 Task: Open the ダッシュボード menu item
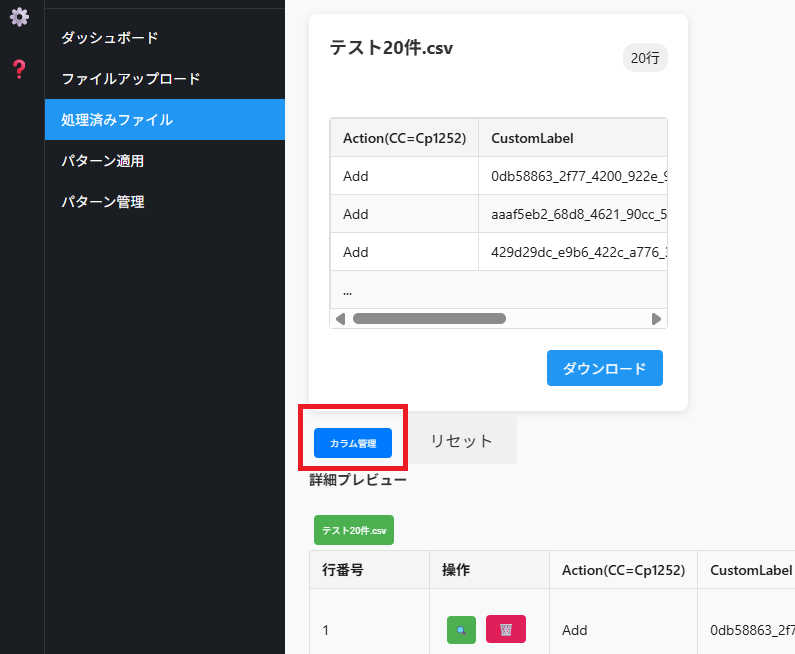[x=109, y=38]
